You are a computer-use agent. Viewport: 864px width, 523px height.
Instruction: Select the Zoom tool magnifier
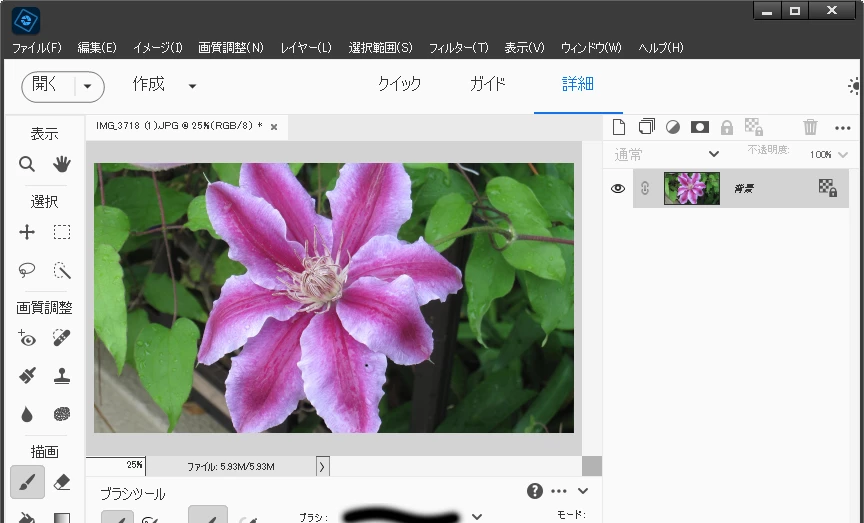tap(26, 164)
